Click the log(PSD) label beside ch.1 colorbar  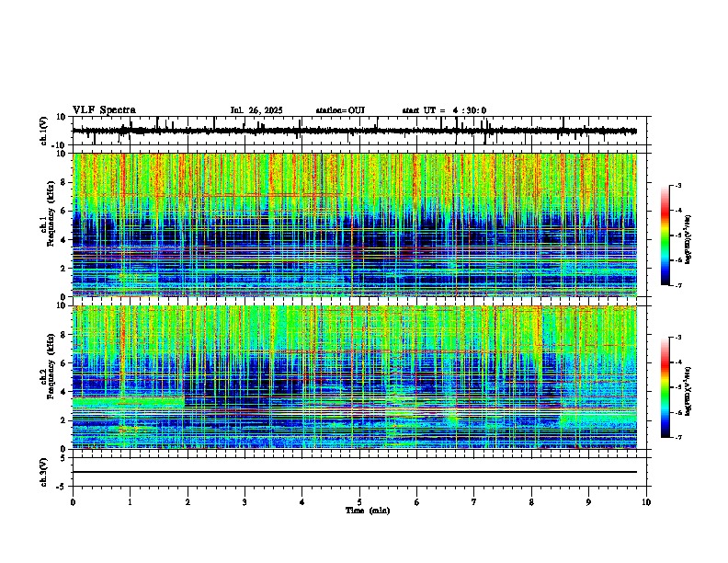pyautogui.click(x=688, y=240)
